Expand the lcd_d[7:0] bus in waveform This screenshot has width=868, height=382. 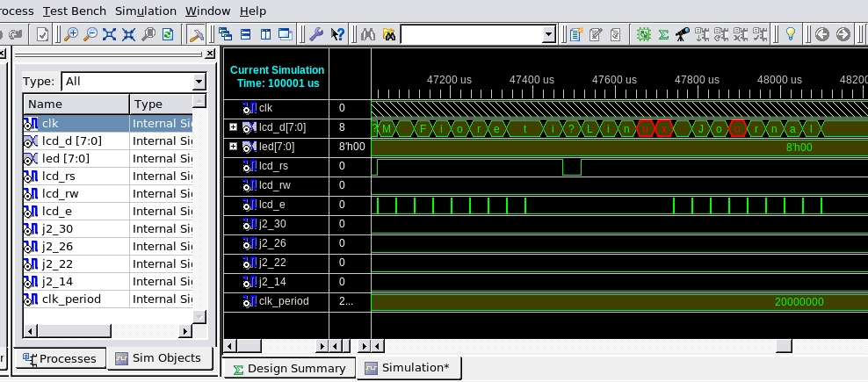[x=234, y=127]
